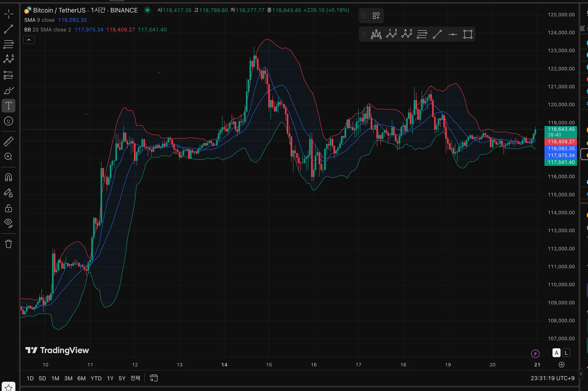This screenshot has width=588, height=391.
Task: Select the YTD time range
Action: coord(96,378)
